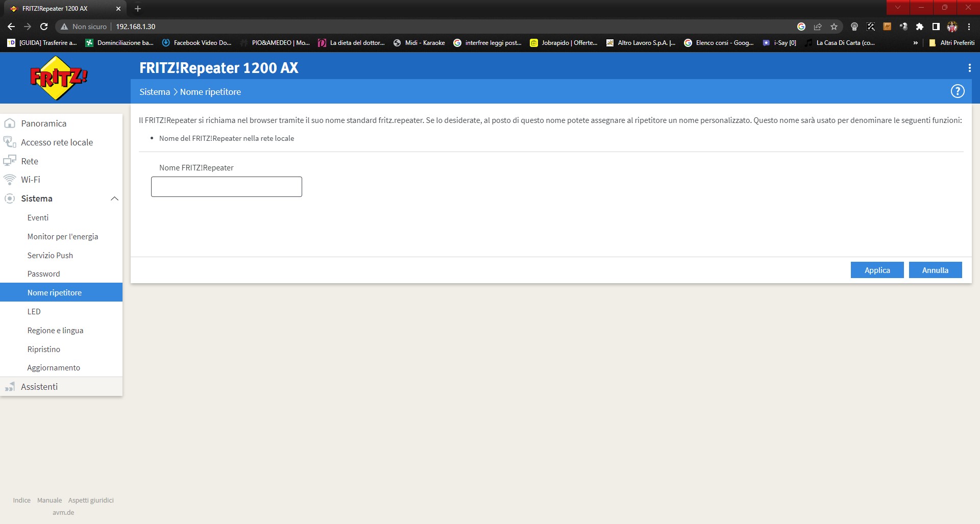980x524 pixels.
Task: Open the Manuale footer link
Action: [50, 500]
